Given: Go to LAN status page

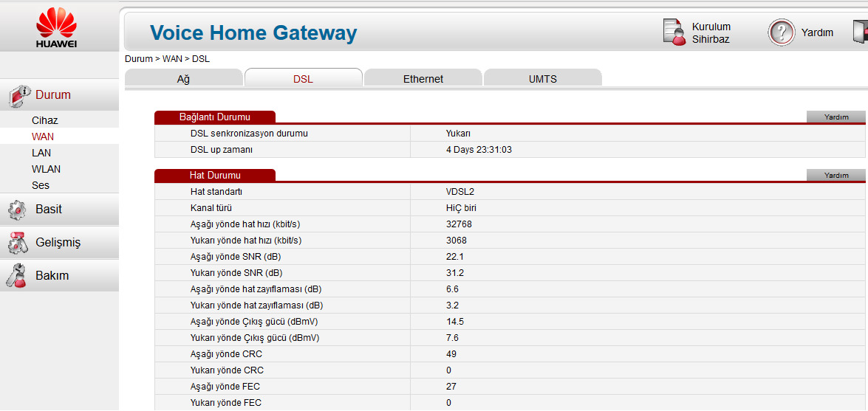Looking at the screenshot, I should 41,153.
